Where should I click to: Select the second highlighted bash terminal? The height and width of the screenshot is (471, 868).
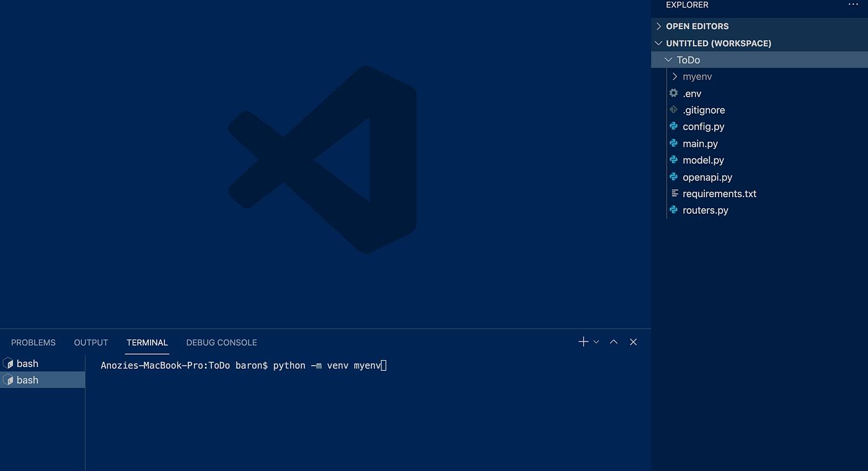coord(42,380)
